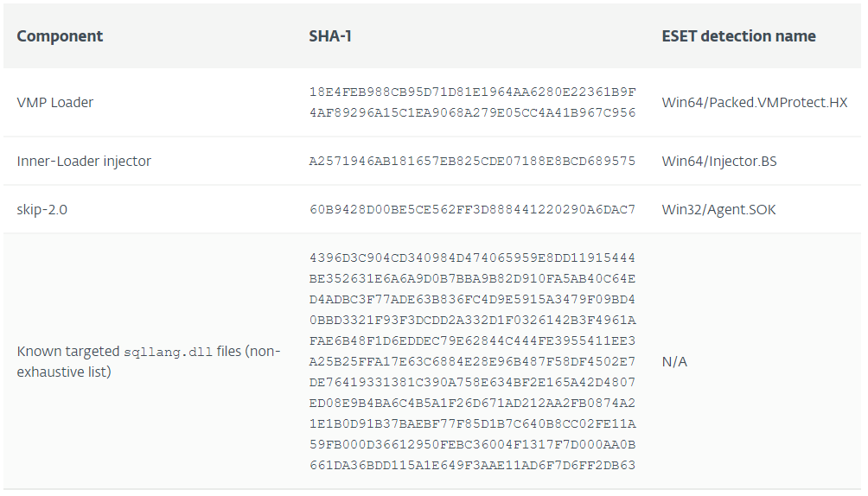Screen dimensions: 868x496
Task: Select the VMP Loader row label
Action: [54, 103]
